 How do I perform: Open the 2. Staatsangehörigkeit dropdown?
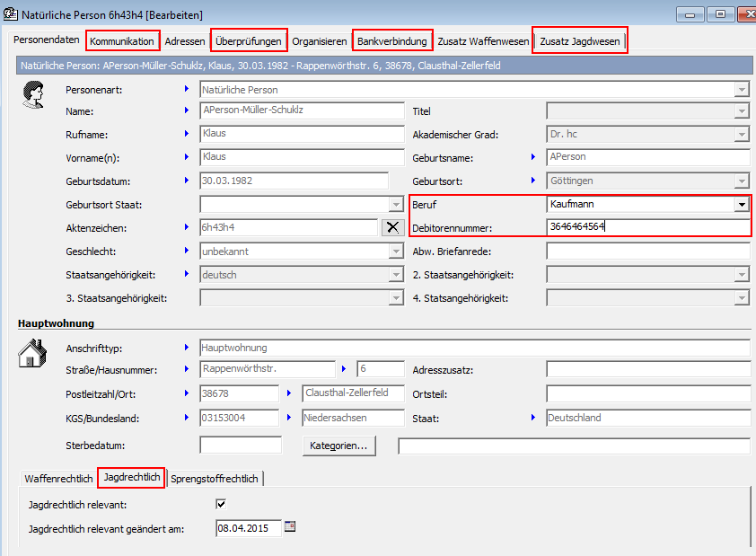(x=741, y=275)
